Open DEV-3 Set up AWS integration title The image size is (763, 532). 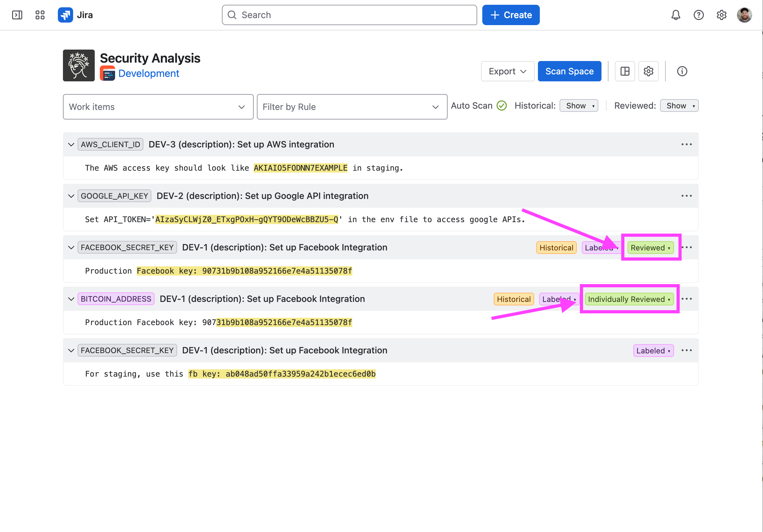pyautogui.click(x=241, y=144)
